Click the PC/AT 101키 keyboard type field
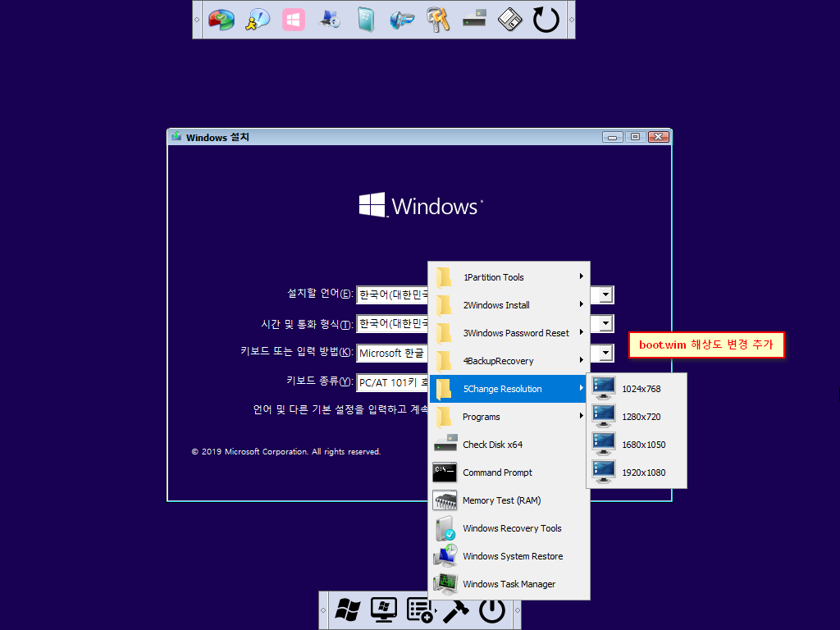840x630 pixels. [x=392, y=382]
